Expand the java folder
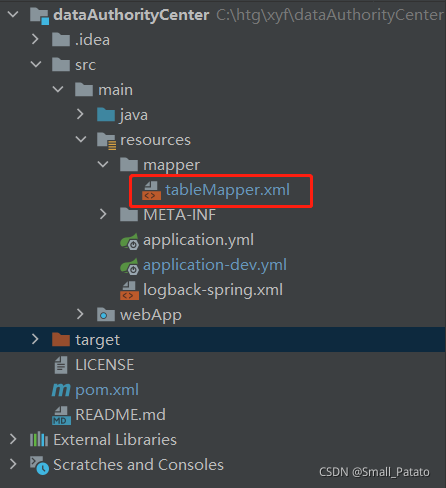The image size is (446, 488). [80, 114]
